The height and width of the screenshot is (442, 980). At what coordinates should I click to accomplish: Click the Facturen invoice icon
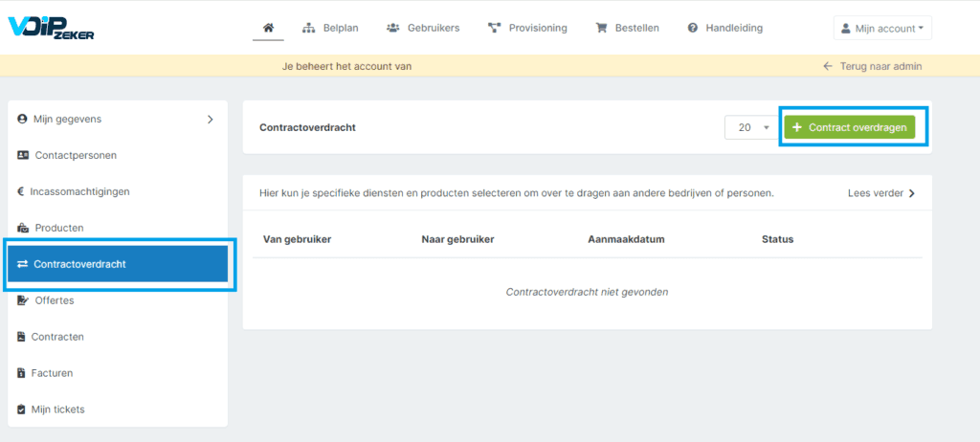tap(21, 373)
